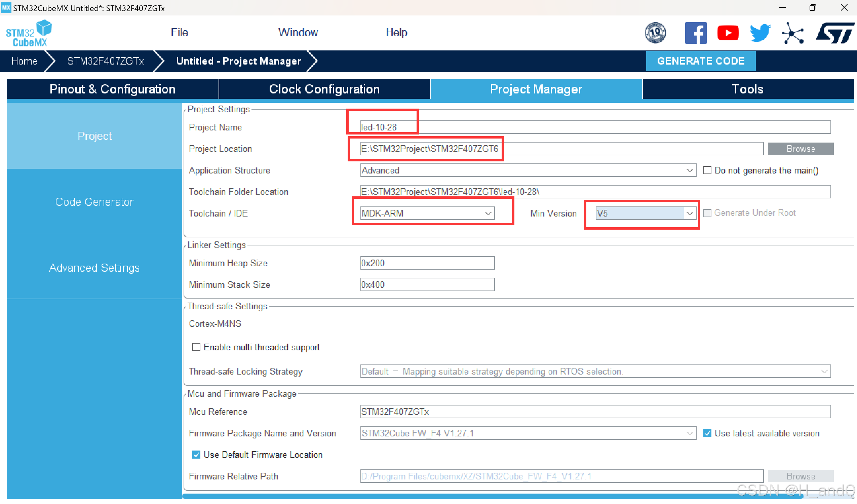Image resolution: width=857 pixels, height=504 pixels.
Task: Click Untitled - Project Manager breadcrumb
Action: pos(238,61)
